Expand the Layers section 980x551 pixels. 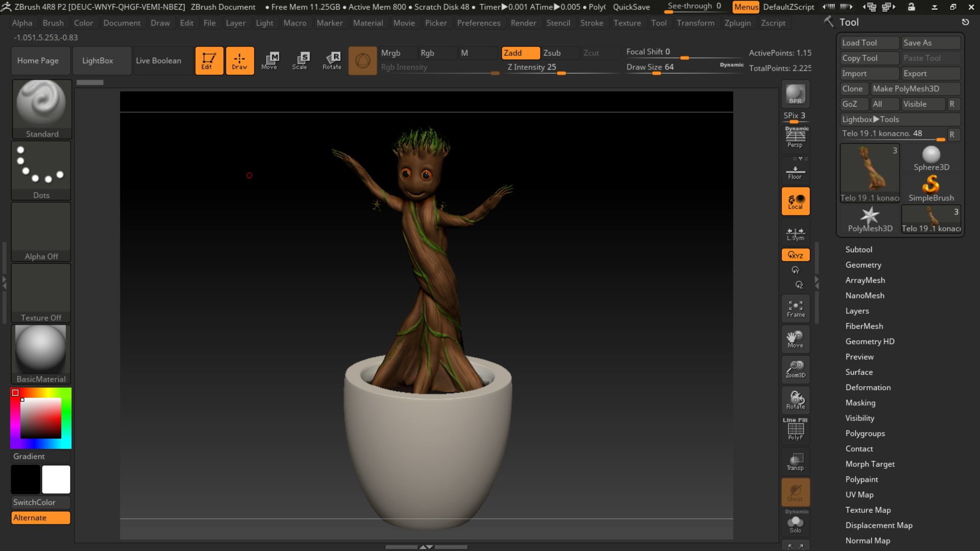(x=857, y=310)
